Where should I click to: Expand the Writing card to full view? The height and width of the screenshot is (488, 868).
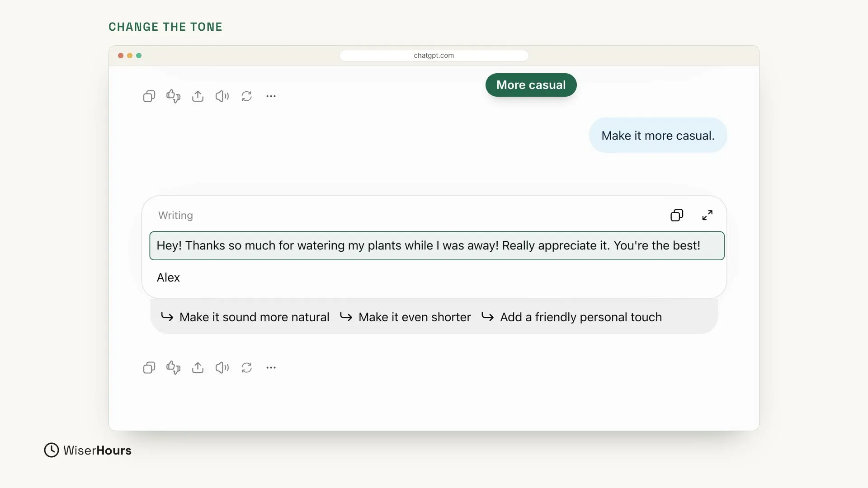click(x=708, y=215)
